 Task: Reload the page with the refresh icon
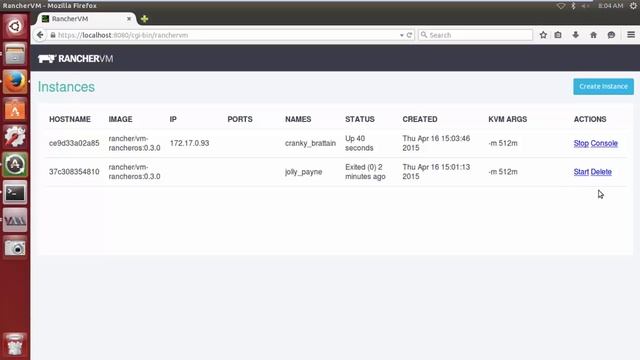409,35
